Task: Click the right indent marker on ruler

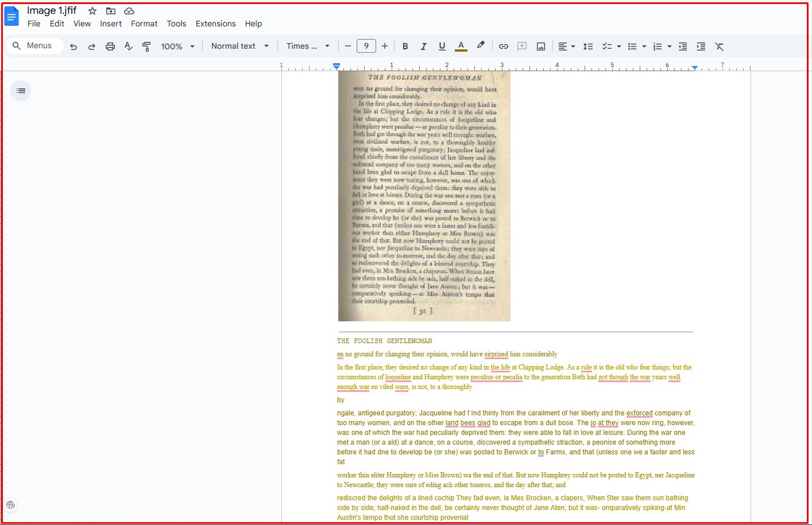Action: tap(694, 68)
